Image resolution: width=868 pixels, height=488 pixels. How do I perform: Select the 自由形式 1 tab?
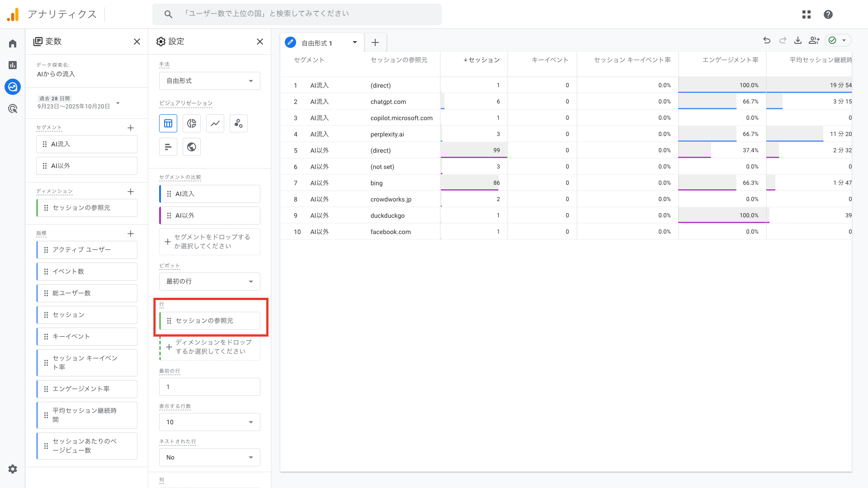click(x=316, y=43)
